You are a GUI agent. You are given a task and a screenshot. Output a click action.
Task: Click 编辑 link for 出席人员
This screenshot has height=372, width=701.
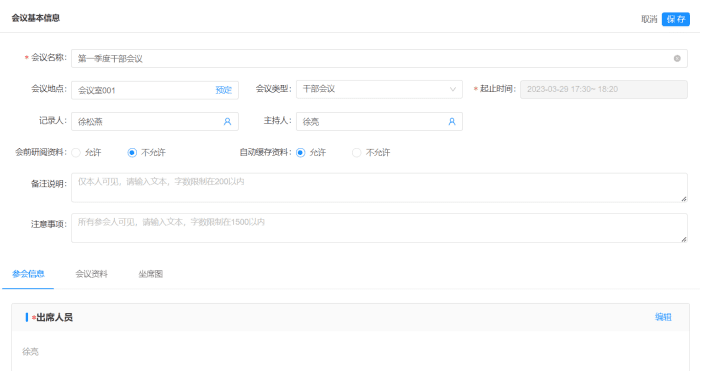663,317
